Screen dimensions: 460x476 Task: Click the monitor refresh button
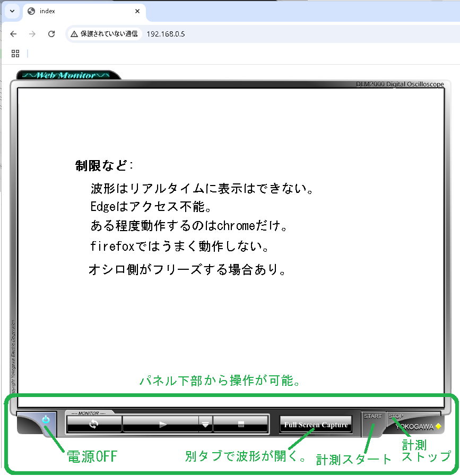94,424
